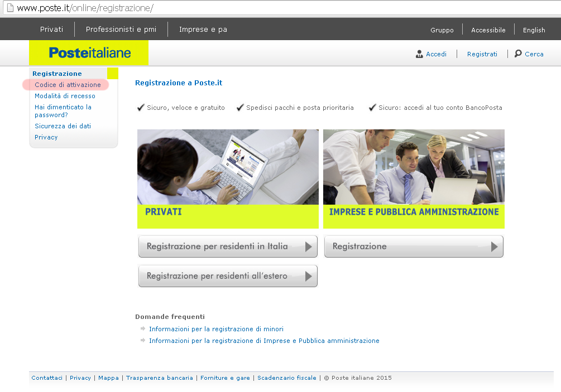Click the footer Privacy link
The width and height of the screenshot is (561, 392).
point(80,378)
